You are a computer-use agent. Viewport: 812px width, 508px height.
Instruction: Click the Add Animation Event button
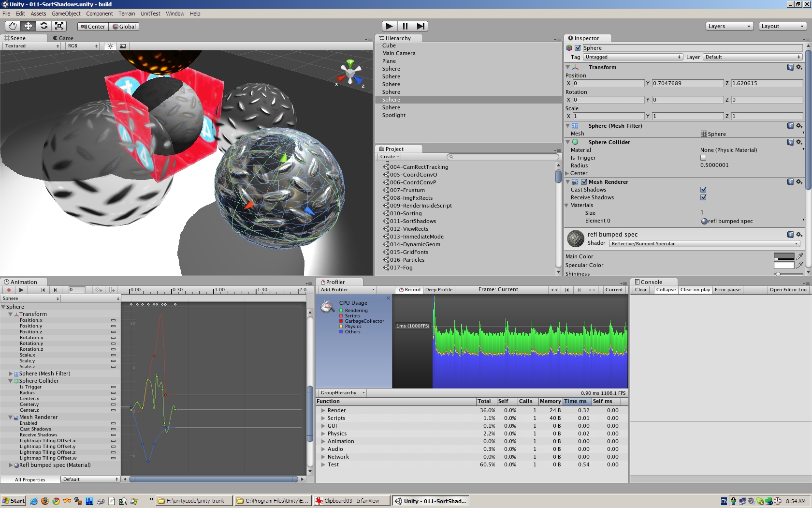point(112,290)
